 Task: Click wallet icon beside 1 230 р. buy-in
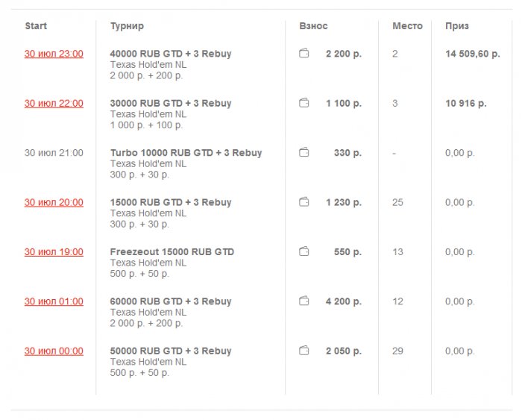(x=304, y=202)
